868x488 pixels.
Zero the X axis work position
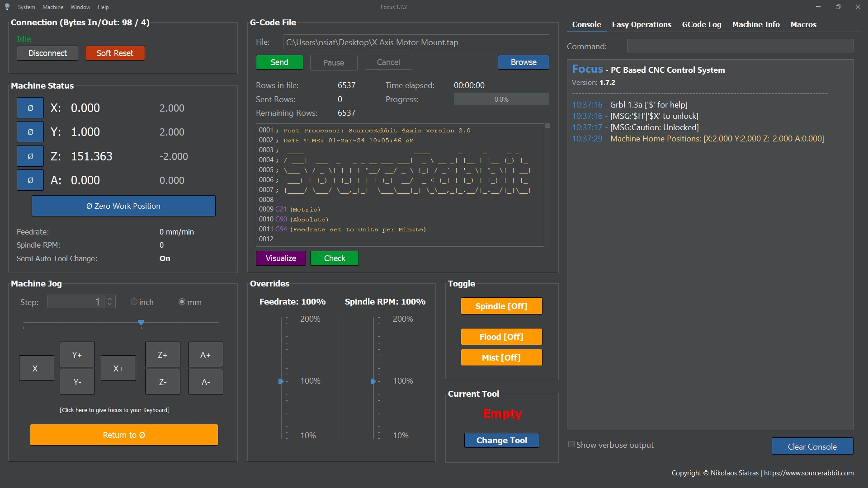pyautogui.click(x=30, y=108)
